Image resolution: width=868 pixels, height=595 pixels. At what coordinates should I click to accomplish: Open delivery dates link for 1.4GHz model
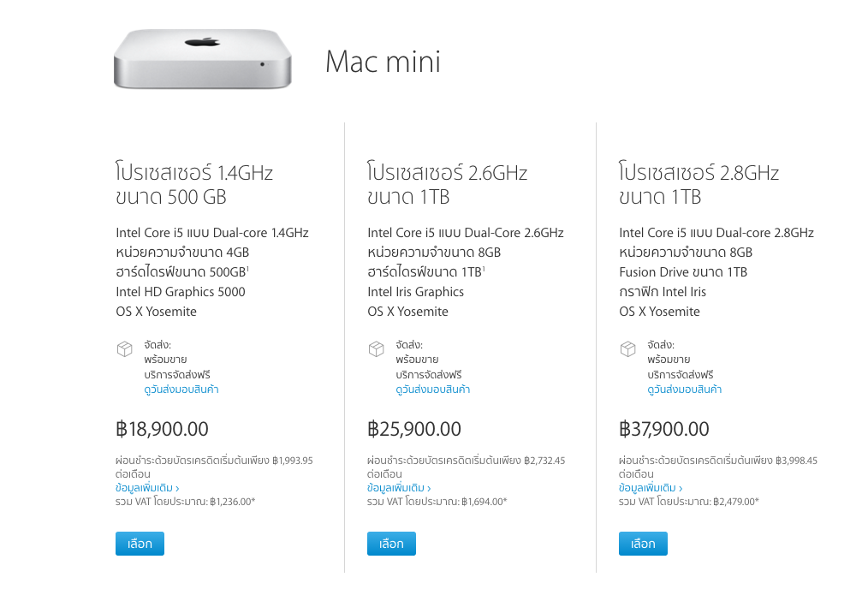coord(181,390)
